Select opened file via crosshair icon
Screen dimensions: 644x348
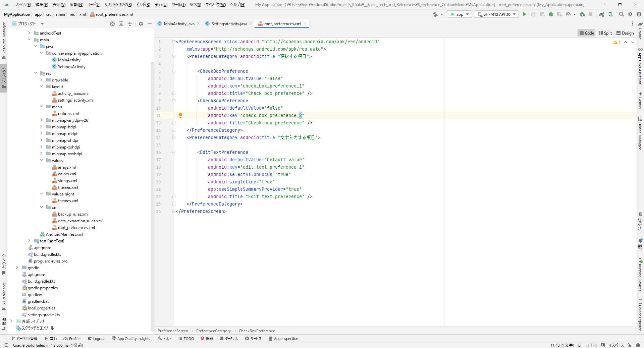click(x=112, y=24)
